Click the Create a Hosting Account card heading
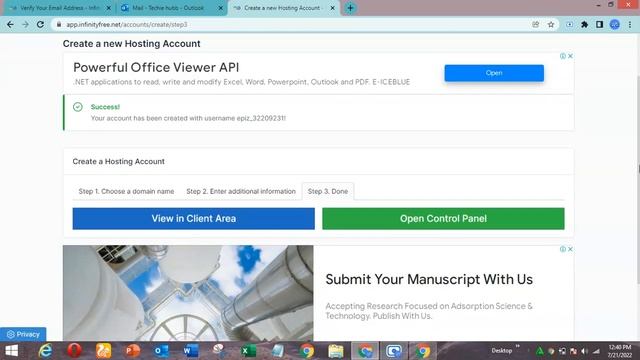The width and height of the screenshot is (640, 360). click(118, 161)
